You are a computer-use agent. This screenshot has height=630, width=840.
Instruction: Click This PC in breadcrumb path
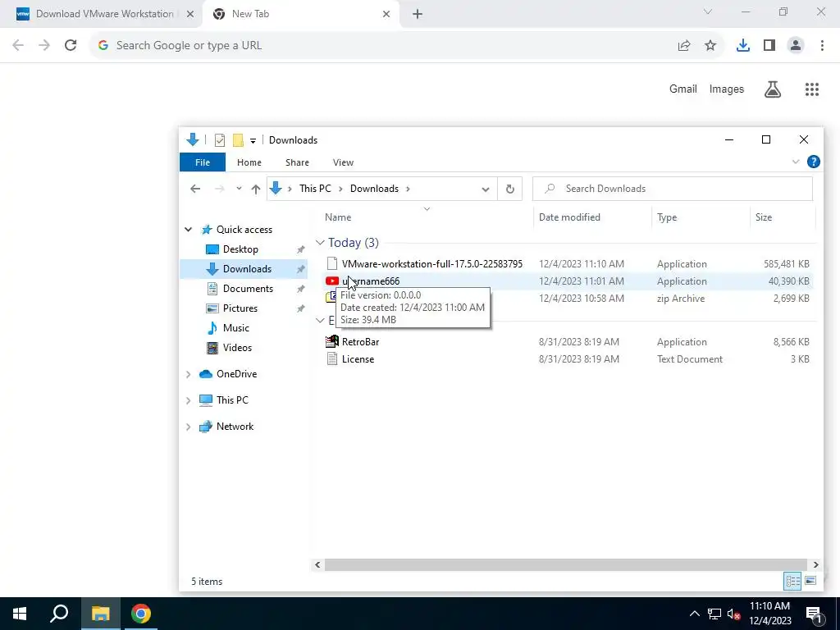point(315,189)
